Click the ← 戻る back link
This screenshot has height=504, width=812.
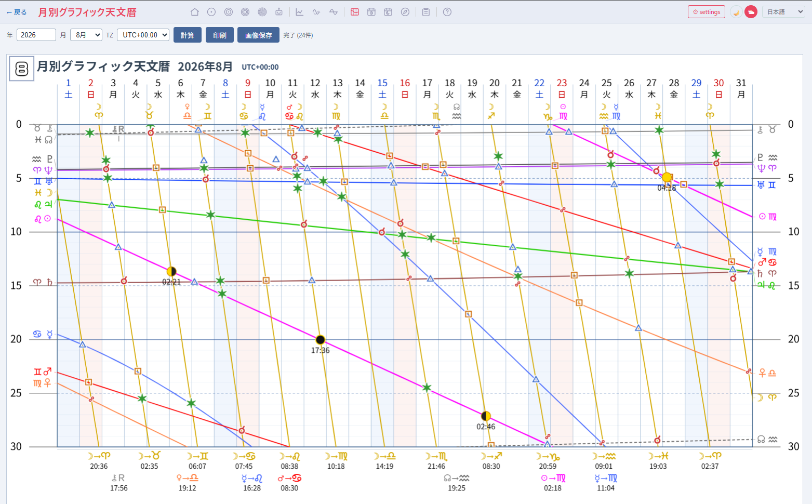tap(16, 12)
